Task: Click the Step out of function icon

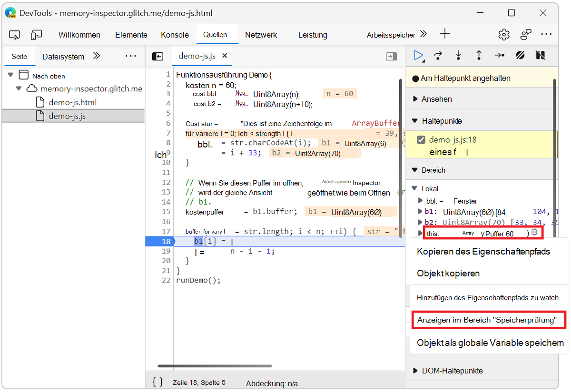Action: 479,56
